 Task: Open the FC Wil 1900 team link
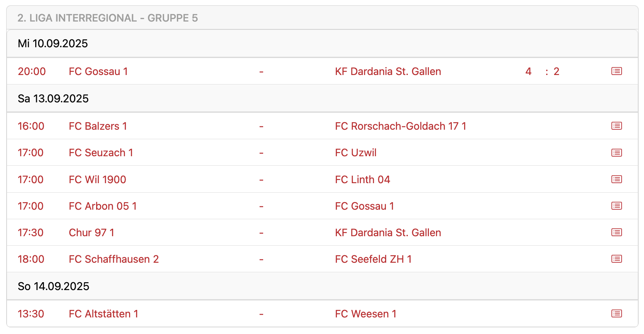(97, 179)
